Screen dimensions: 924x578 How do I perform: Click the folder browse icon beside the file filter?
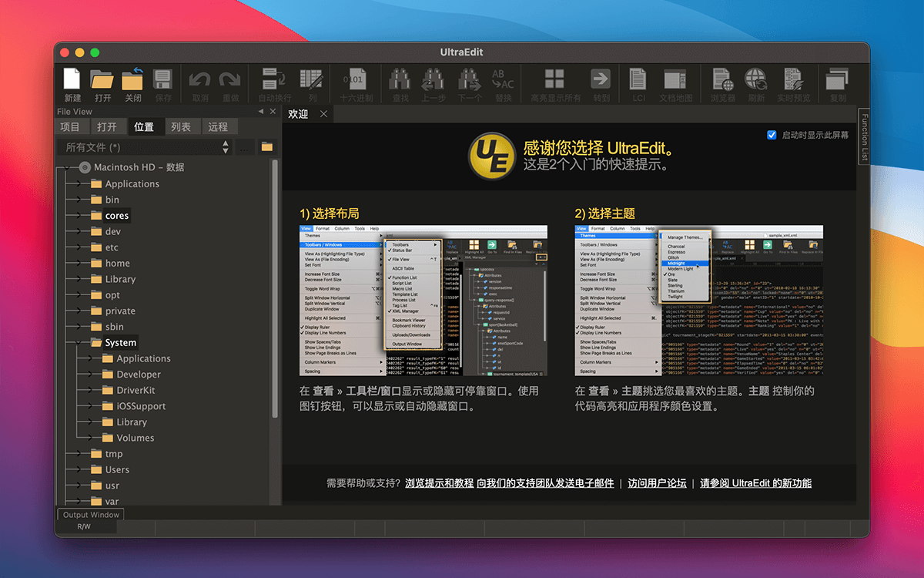[x=267, y=146]
